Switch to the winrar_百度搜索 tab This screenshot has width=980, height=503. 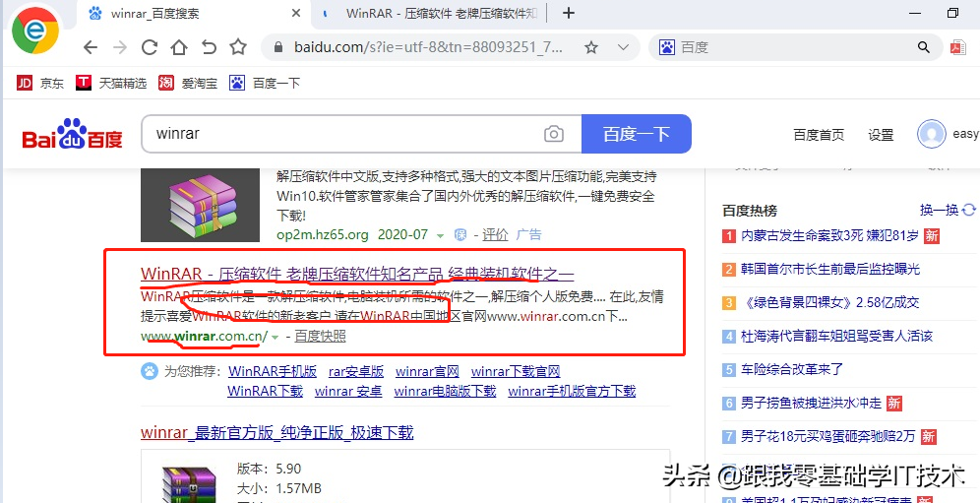[x=196, y=13]
